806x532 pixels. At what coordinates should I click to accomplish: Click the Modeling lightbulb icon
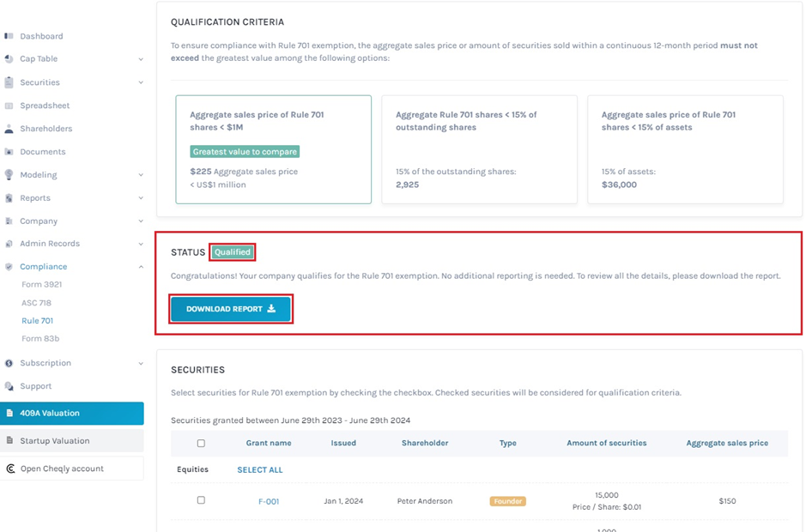[9, 175]
